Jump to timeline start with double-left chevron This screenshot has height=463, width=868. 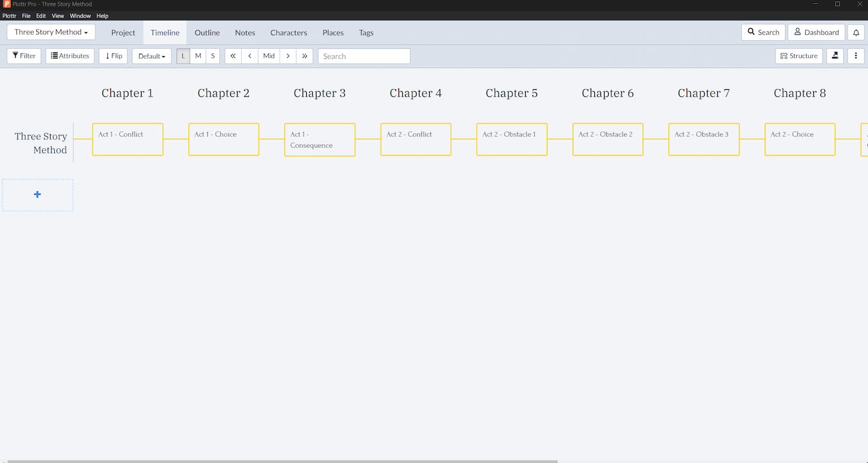point(233,55)
